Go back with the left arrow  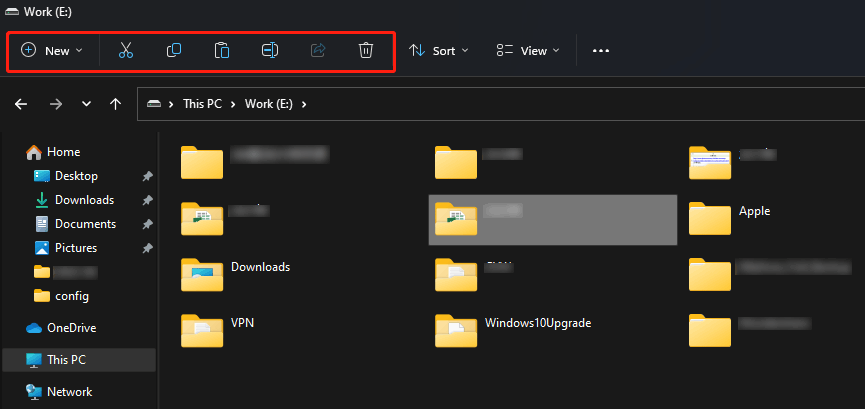(x=21, y=104)
